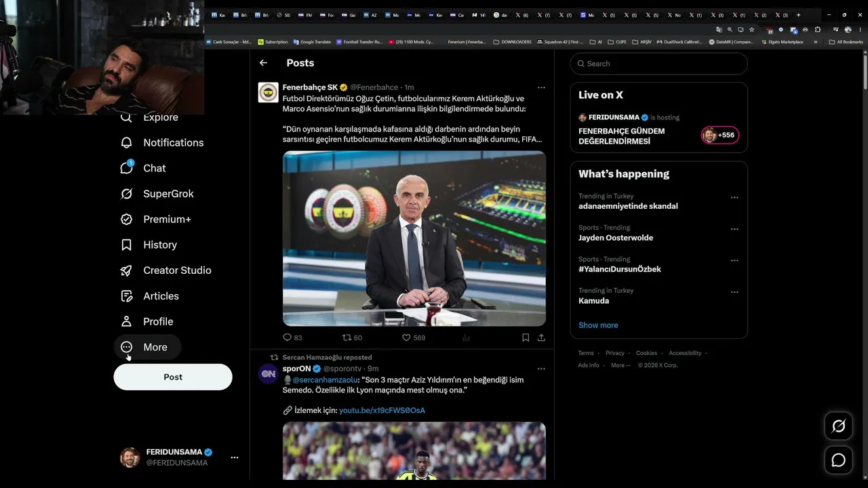Open the adanaemniyetinde skandal trending topic
The width and height of the screenshot is (868, 488).
coord(628,206)
